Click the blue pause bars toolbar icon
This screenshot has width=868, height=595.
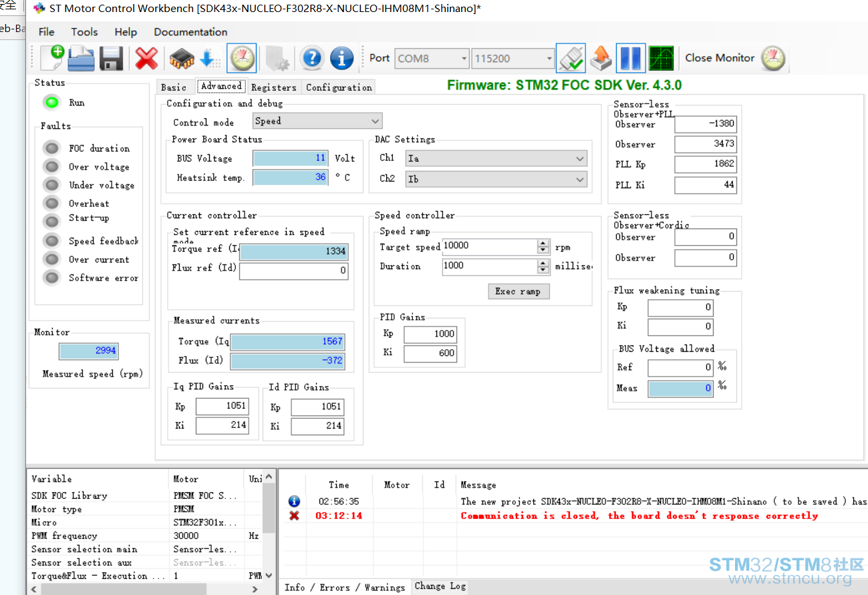[x=631, y=58]
